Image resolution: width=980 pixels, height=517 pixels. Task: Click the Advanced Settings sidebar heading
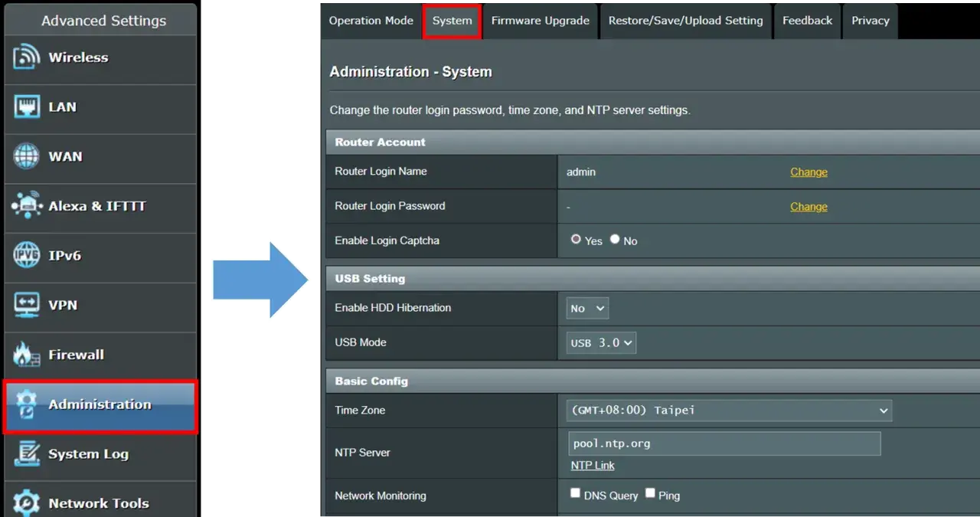[103, 21]
